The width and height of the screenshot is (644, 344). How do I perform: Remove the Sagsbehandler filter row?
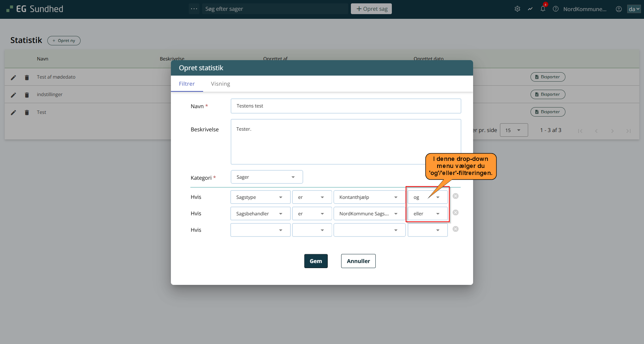(455, 213)
